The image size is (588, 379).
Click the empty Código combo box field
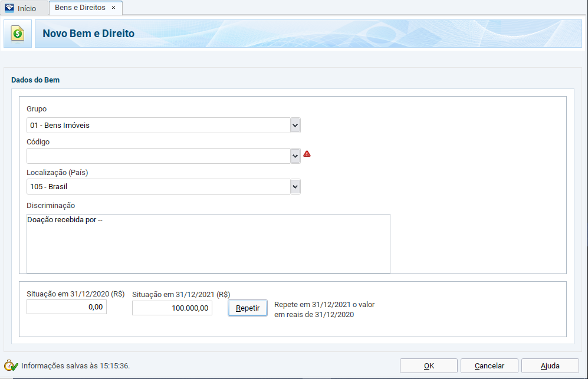[x=159, y=156]
